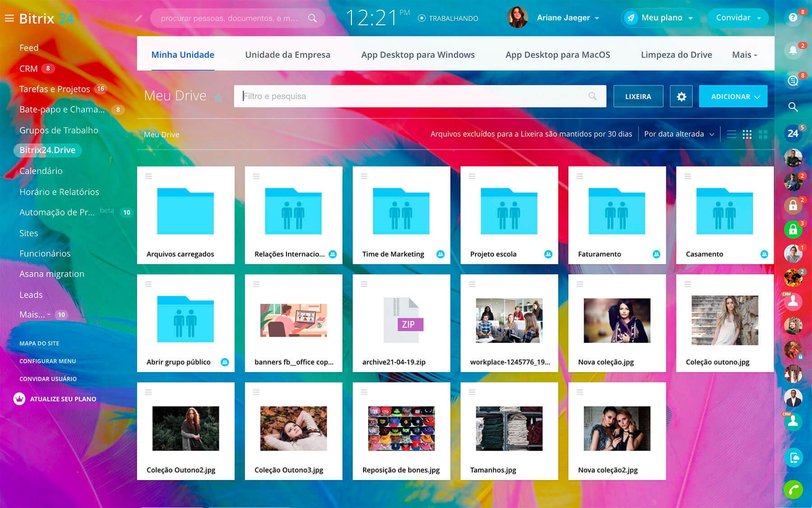812x508 pixels.
Task: Toggle the Trabalhando work status
Action: tap(448, 19)
